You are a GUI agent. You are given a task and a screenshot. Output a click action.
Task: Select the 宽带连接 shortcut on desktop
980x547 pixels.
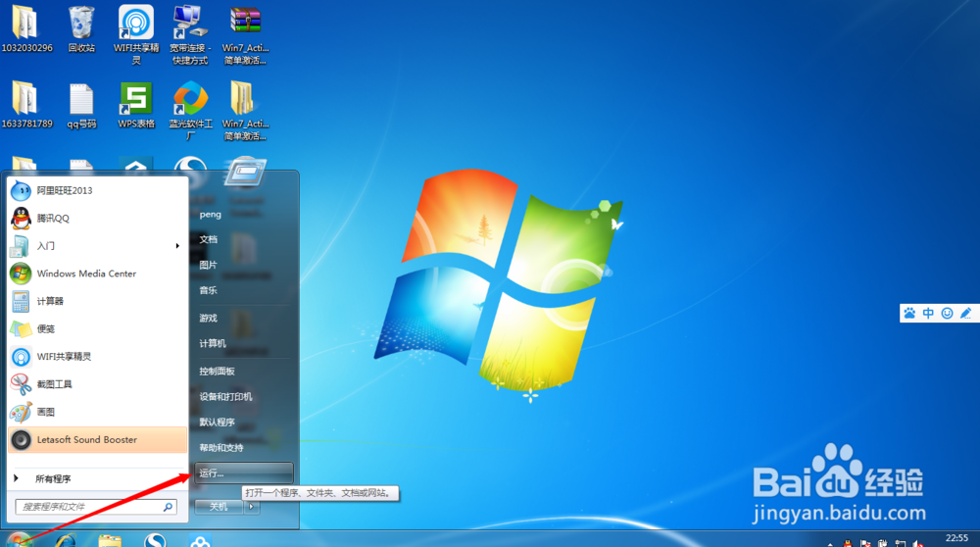(190, 34)
